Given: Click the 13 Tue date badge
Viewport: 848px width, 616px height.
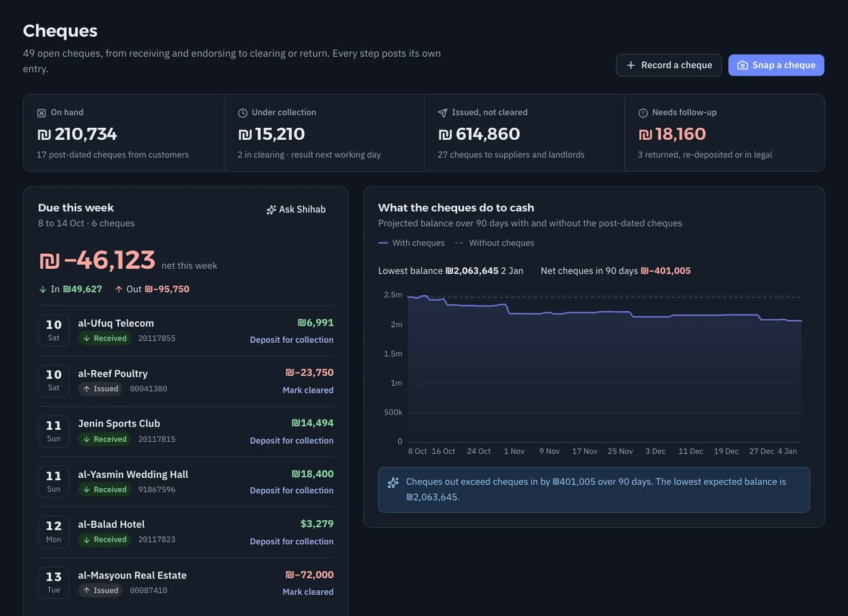Looking at the screenshot, I should [54, 583].
